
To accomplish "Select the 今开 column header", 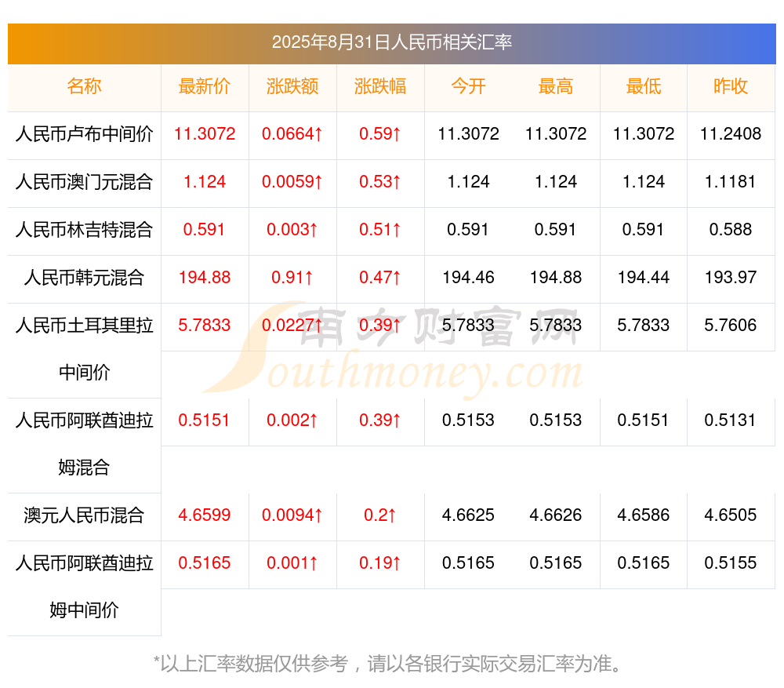I will pyautogui.click(x=468, y=86).
